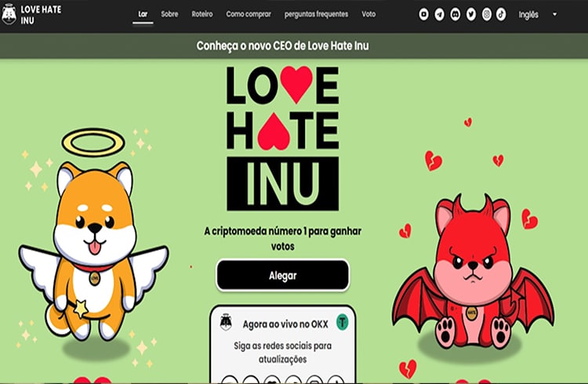This screenshot has width=588, height=384.
Task: Click the red devil dog illustration
Action: 474,272
